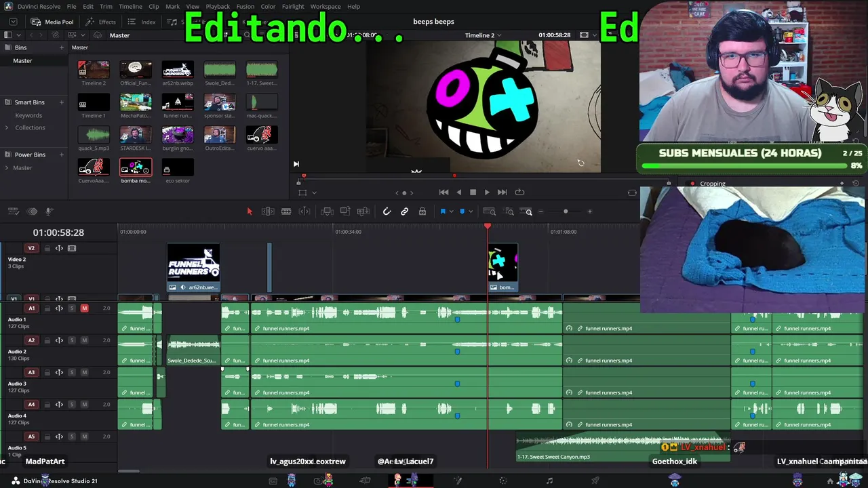
Task: Toggle loop playback in viewer
Action: [519, 192]
